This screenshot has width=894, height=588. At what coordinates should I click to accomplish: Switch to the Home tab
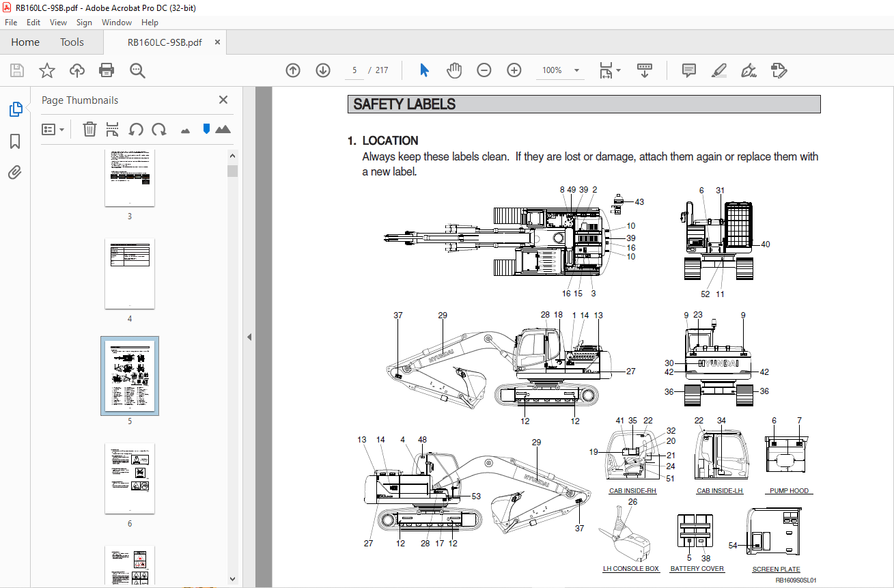pyautogui.click(x=25, y=42)
